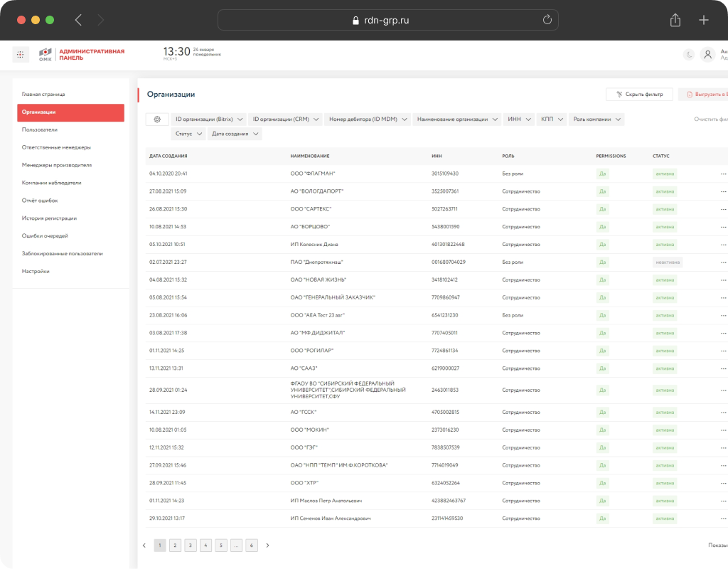Jump to page 6

point(252,546)
